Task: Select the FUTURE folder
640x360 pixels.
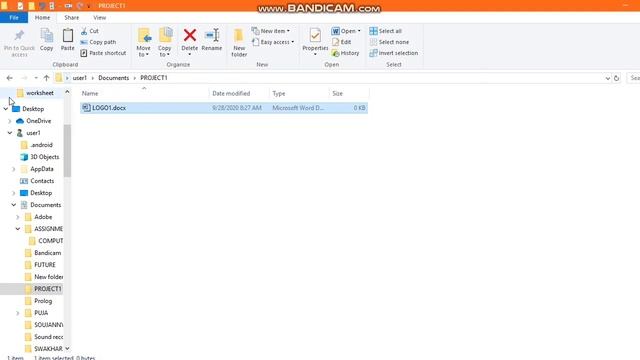Action: (44, 265)
